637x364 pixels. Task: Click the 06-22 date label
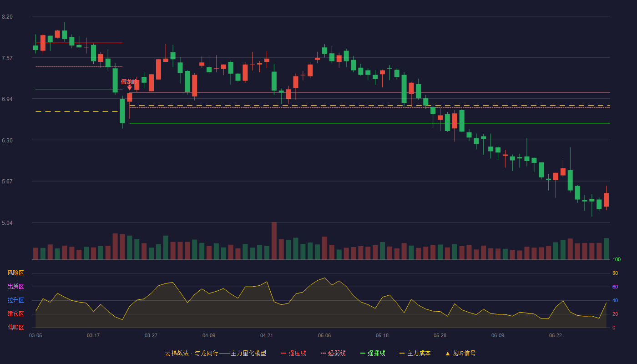[556, 335]
